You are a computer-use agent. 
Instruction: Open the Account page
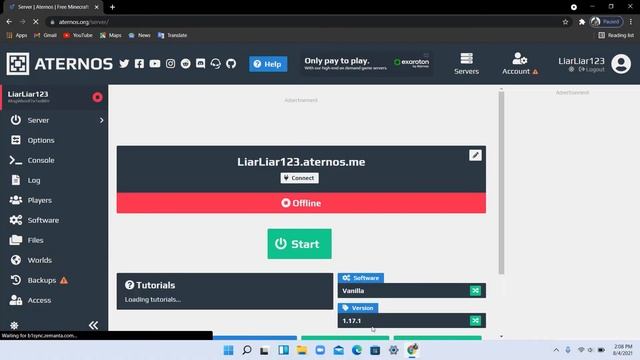tap(520, 64)
